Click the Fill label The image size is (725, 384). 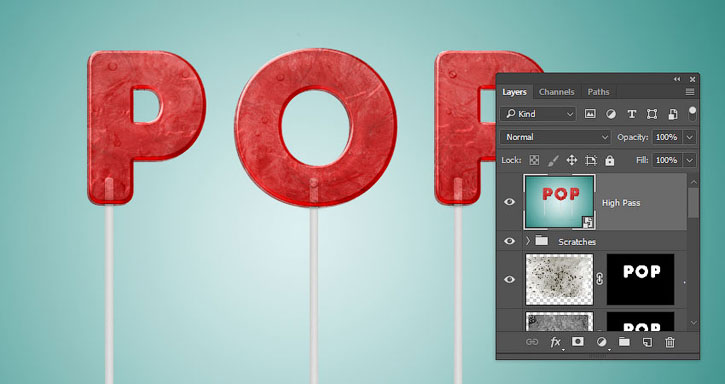[642, 160]
